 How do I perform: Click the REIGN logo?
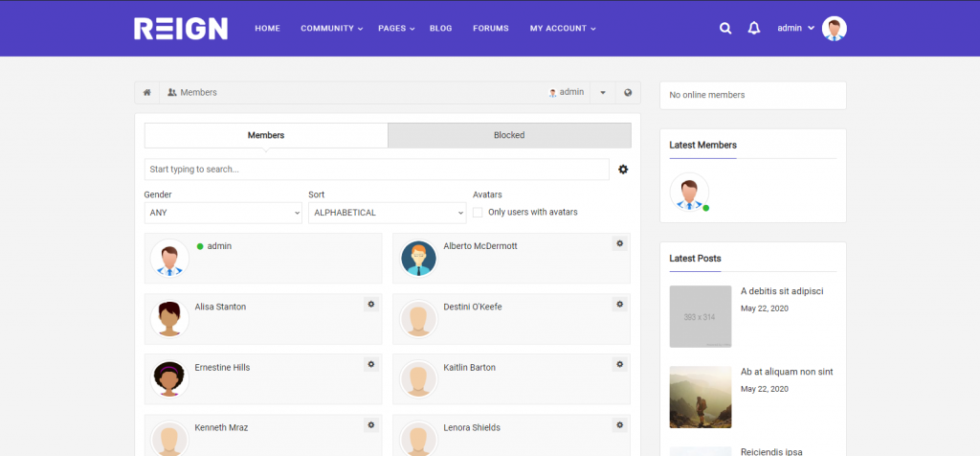click(x=181, y=28)
